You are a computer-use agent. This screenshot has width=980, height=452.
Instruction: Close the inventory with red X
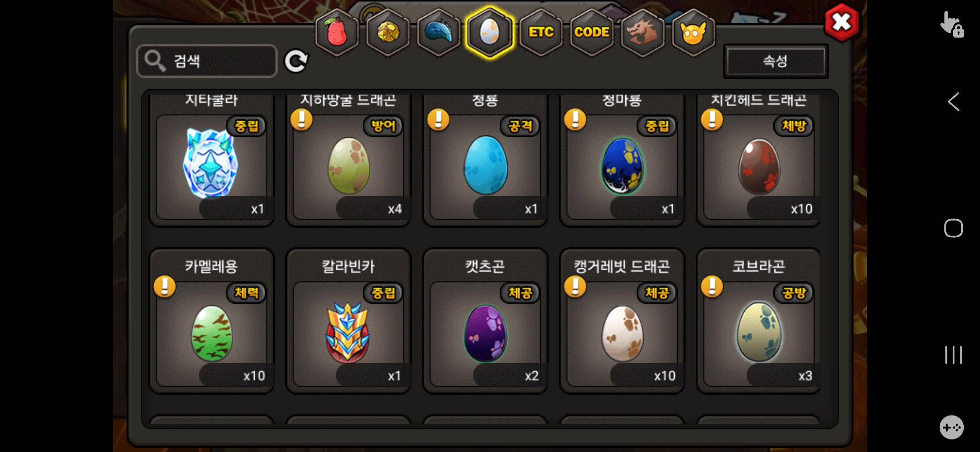(x=841, y=22)
